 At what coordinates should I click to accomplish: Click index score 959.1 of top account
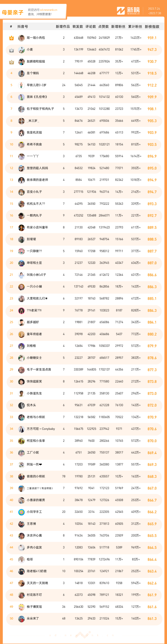click(152, 38)
